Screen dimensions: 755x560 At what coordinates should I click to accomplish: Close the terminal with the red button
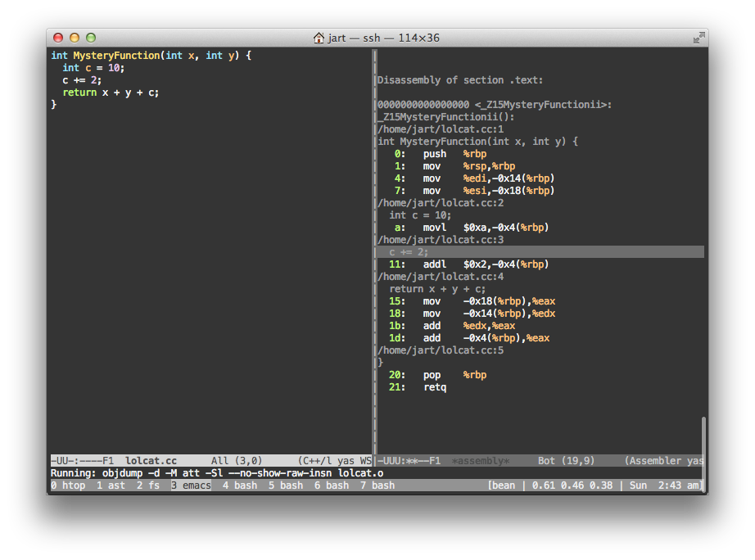[58, 38]
